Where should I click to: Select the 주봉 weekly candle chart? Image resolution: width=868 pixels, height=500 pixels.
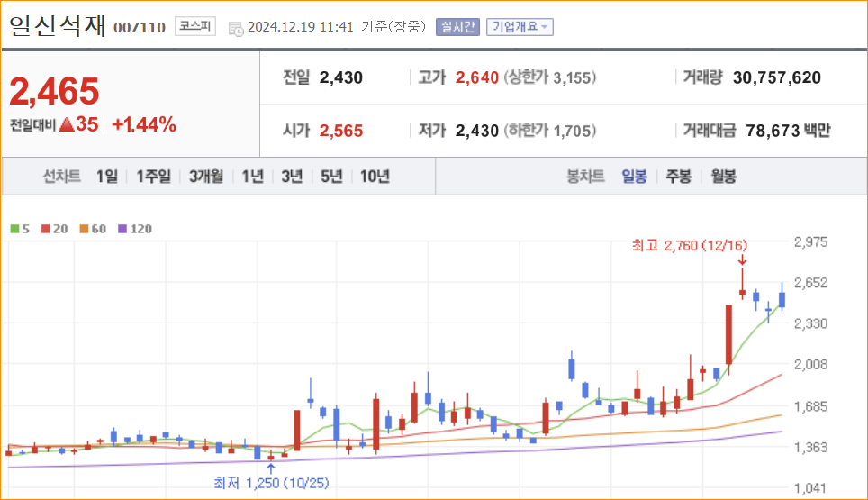[x=679, y=177]
